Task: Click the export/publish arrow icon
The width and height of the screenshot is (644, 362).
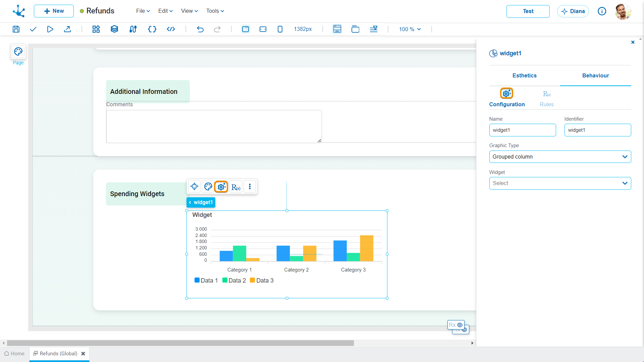Action: coord(67,29)
